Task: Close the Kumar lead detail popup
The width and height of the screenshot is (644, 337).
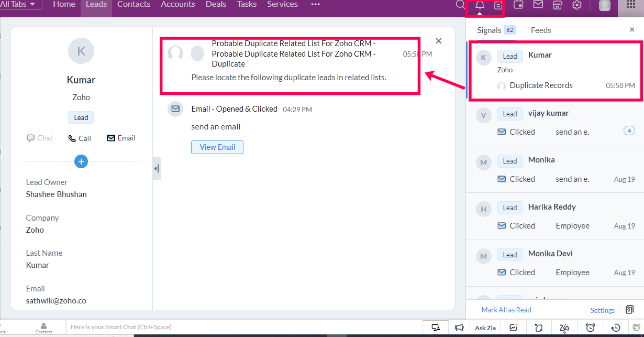Action: click(x=439, y=41)
